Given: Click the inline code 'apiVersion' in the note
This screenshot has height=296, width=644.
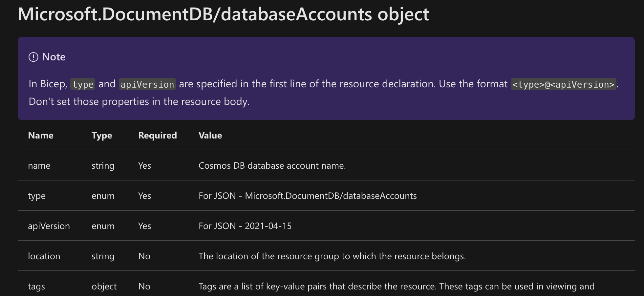Looking at the screenshot, I should tap(147, 84).
